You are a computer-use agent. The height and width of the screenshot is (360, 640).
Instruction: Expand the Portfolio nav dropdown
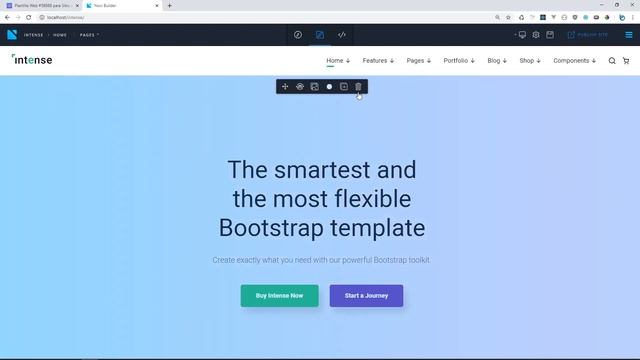(x=459, y=60)
